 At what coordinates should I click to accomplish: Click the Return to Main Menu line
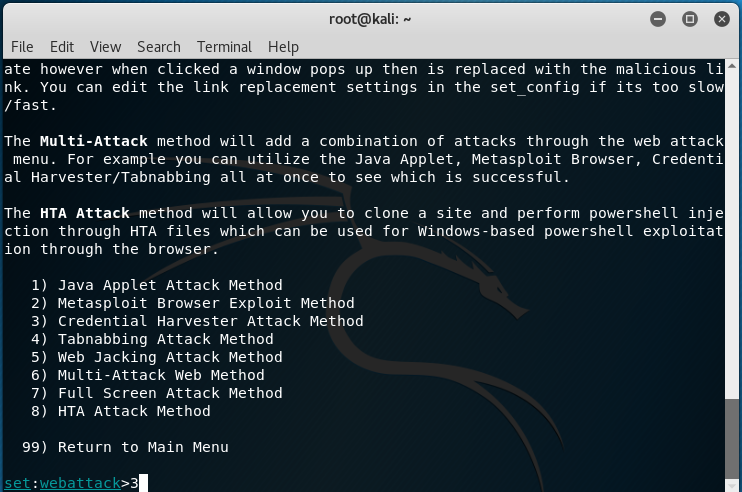(125, 447)
